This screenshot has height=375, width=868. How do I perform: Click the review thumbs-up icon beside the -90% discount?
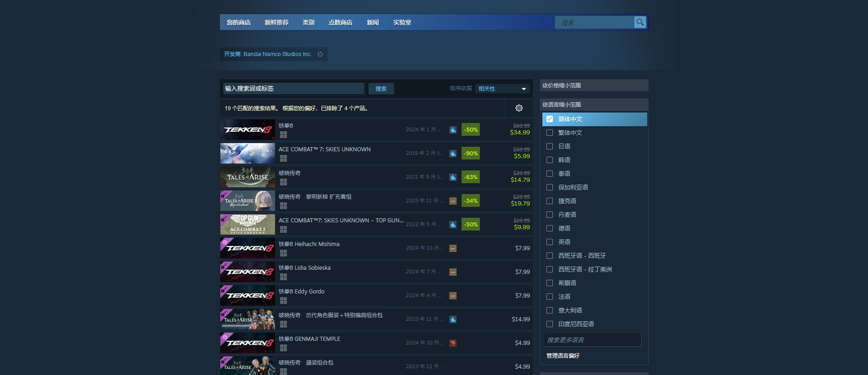point(453,154)
